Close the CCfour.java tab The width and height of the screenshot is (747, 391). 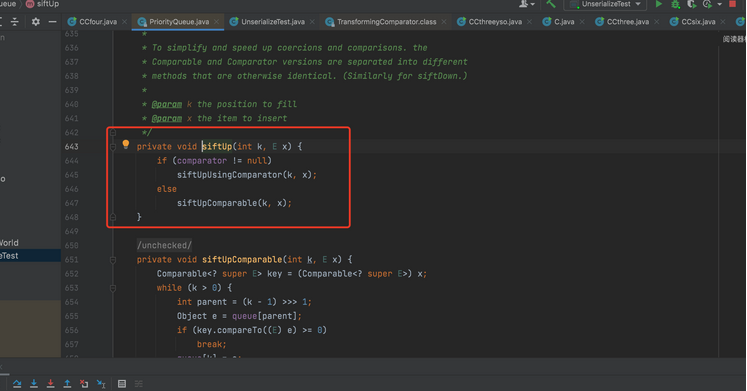(x=124, y=22)
